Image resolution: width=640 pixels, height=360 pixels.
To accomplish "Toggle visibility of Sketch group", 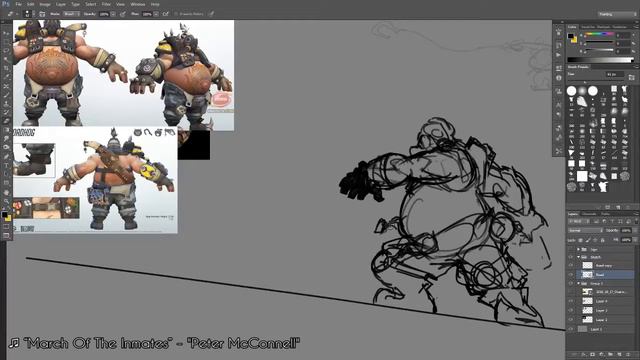I will [x=571, y=257].
